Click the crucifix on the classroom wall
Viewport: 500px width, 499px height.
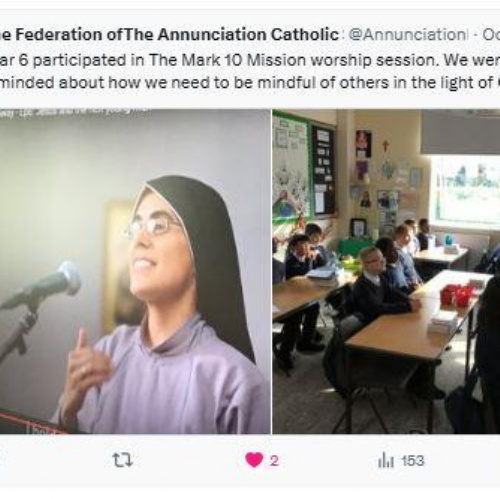click(386, 147)
